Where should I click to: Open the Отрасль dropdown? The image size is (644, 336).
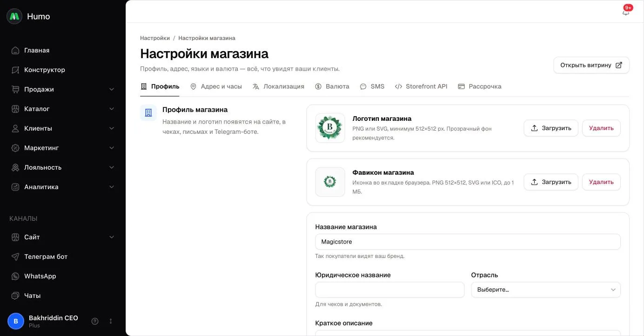click(x=546, y=290)
